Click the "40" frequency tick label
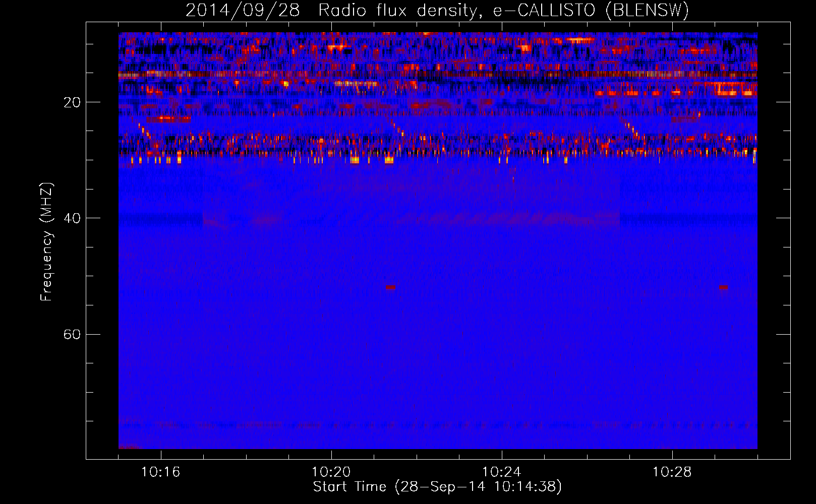Screen dimensions: 816x504 pyautogui.click(x=72, y=218)
